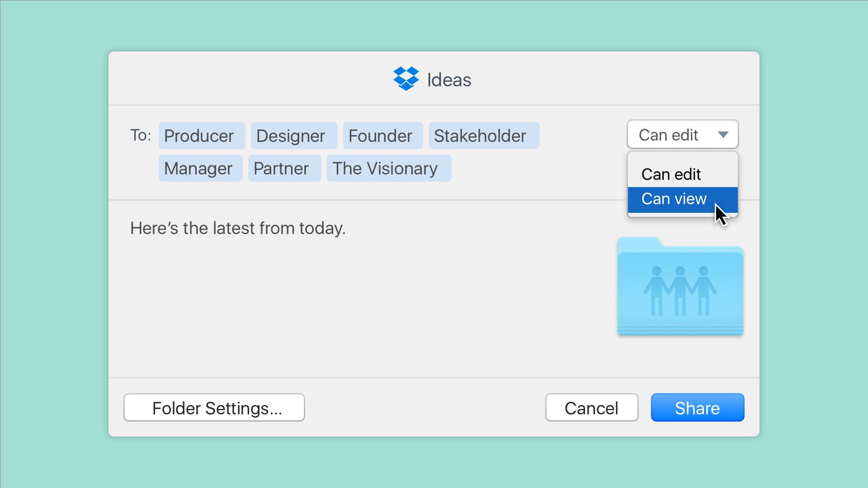Select the Founder recipient tag
Screen dimensions: 868x488
click(x=380, y=136)
